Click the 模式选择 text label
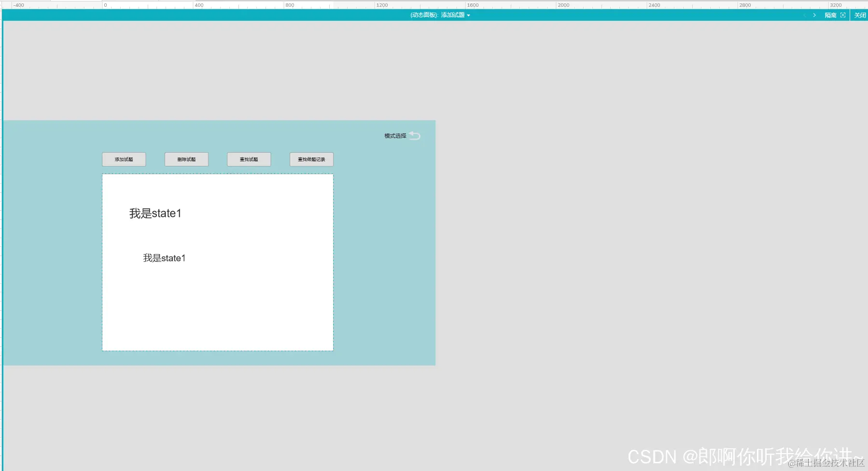This screenshot has height=471, width=868. point(395,136)
